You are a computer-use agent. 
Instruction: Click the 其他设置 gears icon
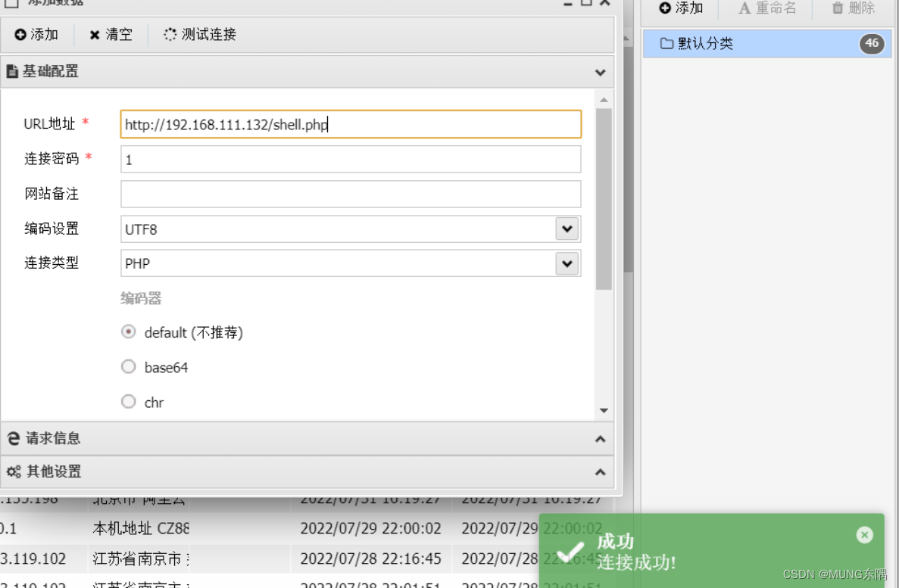[14, 471]
